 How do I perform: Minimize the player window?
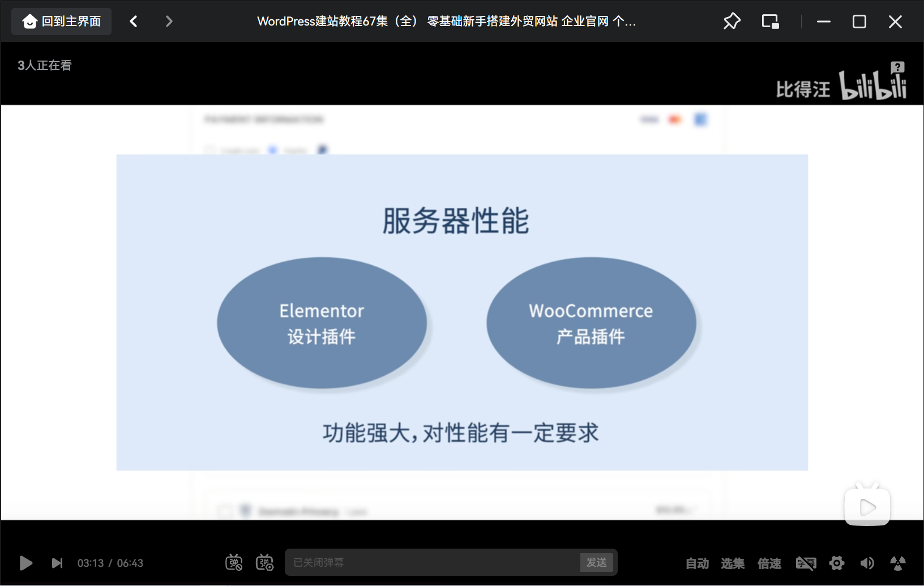824,22
